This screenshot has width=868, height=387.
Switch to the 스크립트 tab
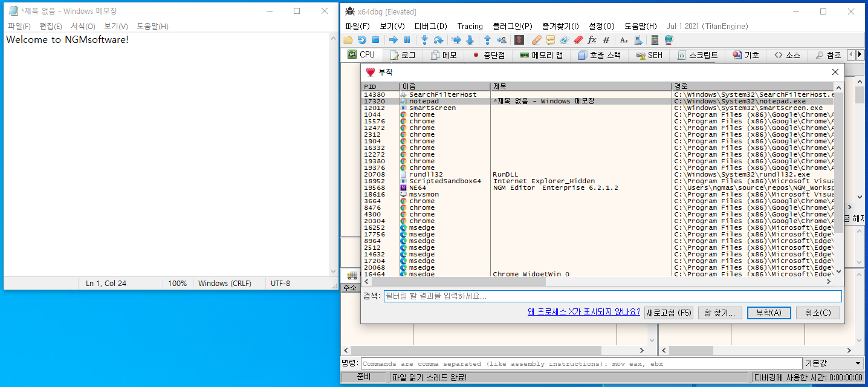point(698,55)
